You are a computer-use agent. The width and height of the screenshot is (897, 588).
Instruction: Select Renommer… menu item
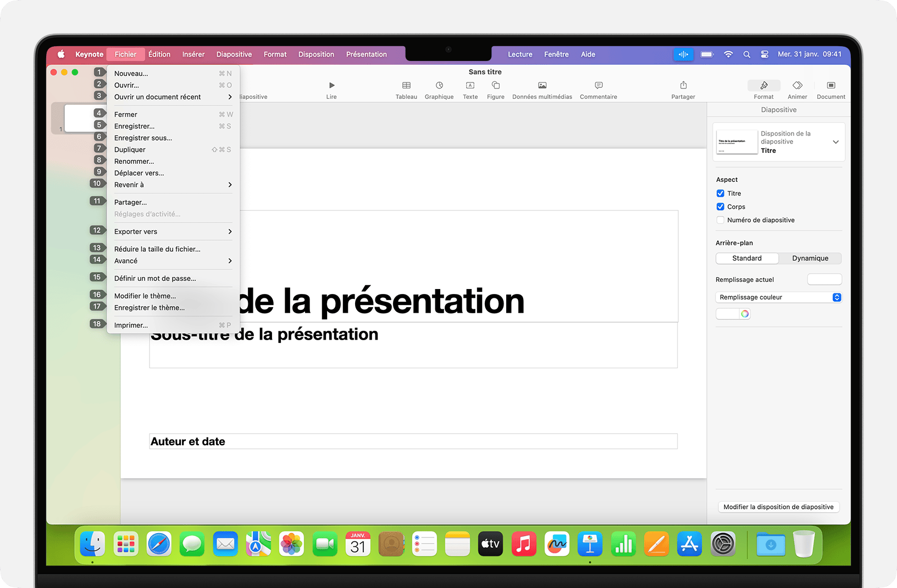173,162
